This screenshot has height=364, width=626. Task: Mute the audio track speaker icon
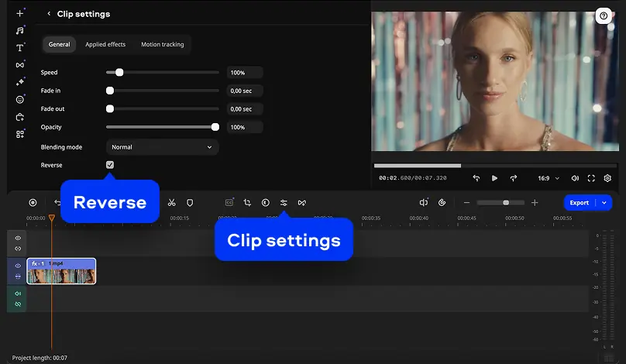[18, 294]
